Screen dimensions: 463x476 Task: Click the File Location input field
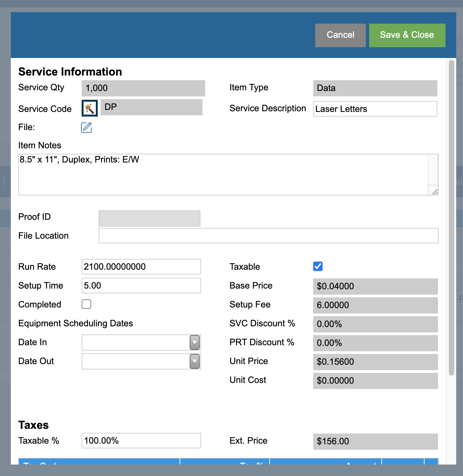coord(269,236)
